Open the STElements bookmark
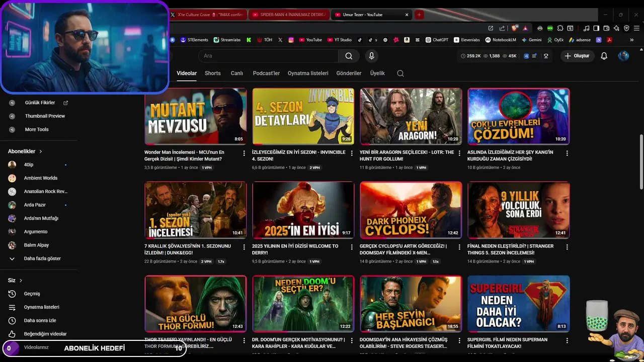This screenshot has height=362, width=644. click(x=194, y=40)
